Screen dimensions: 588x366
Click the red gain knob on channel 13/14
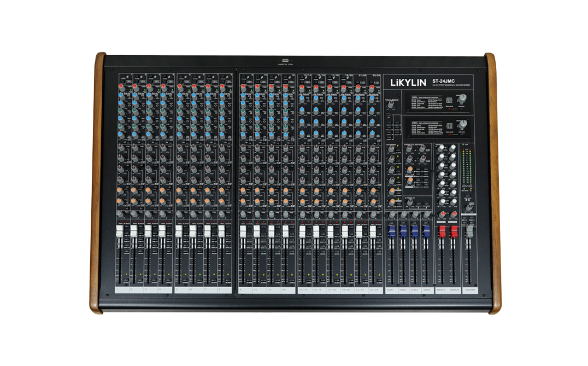(x=301, y=88)
